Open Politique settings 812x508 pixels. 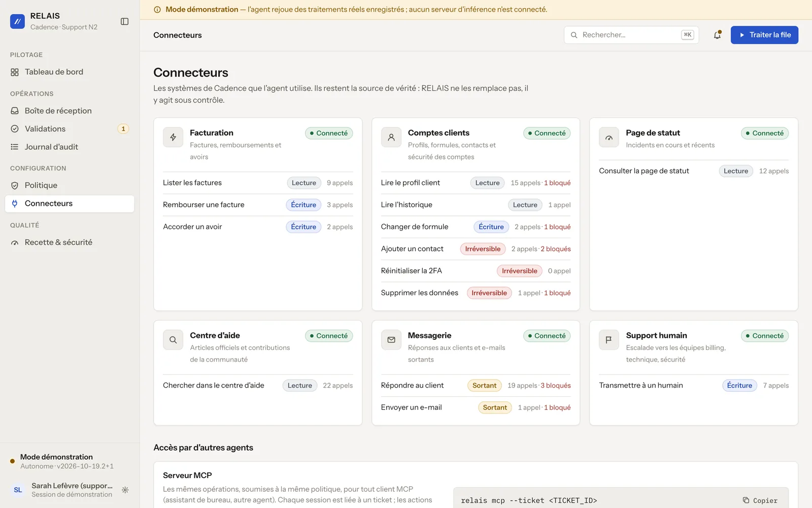70,185
